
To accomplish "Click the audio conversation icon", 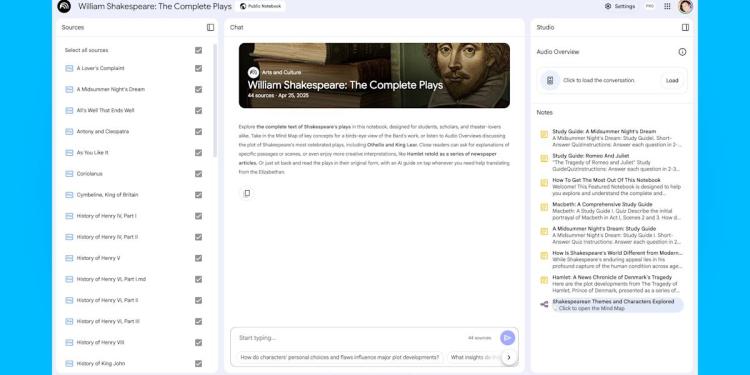I will pos(550,80).
